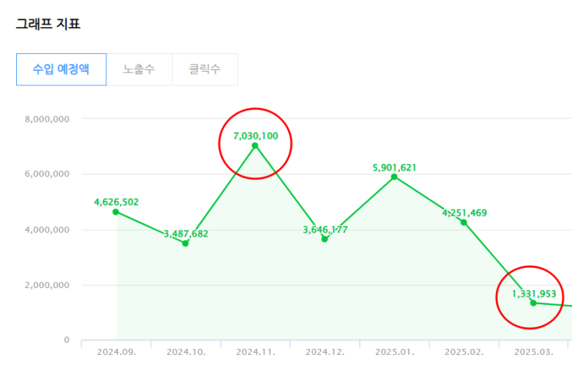Click the 2025.03. x-axis label
The height and width of the screenshot is (392, 572).
pyautogui.click(x=533, y=351)
